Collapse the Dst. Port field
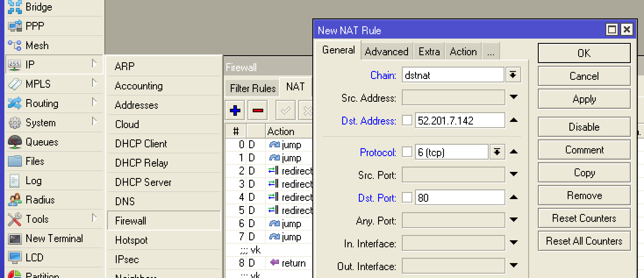This screenshot has width=644, height=278. click(x=514, y=198)
